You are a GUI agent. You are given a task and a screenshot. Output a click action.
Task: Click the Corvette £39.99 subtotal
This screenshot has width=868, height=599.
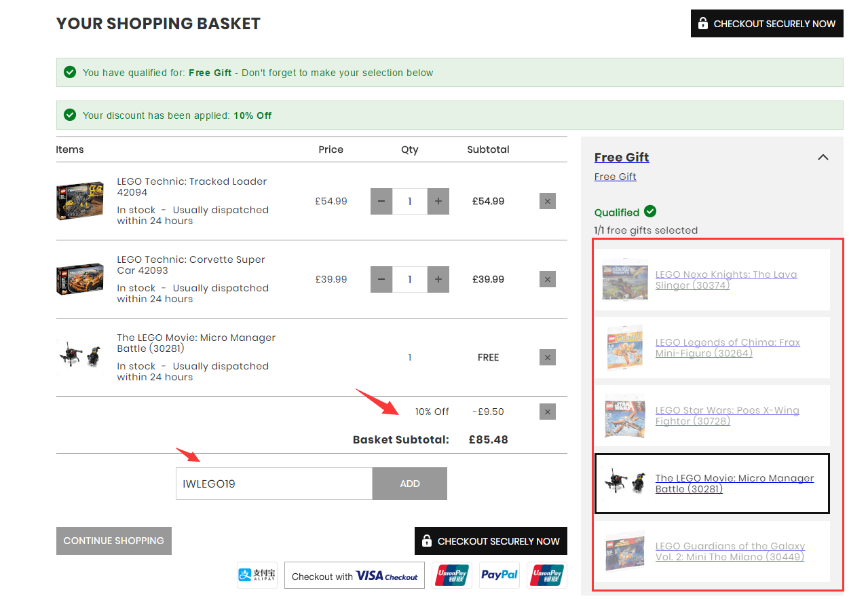(489, 279)
